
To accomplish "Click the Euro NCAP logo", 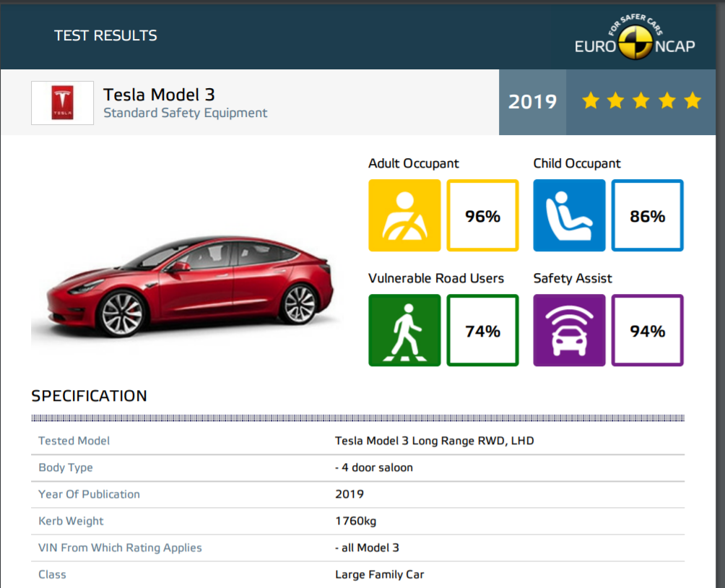I will click(x=635, y=37).
